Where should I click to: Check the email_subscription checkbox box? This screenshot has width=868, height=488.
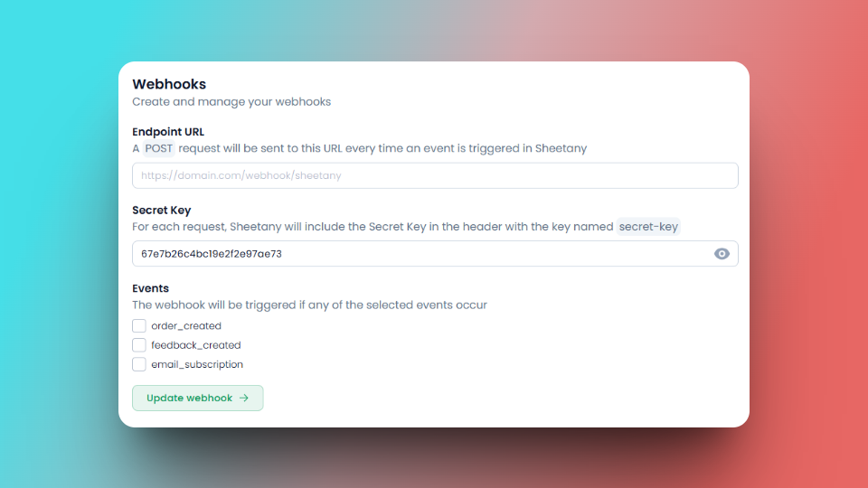tap(139, 364)
